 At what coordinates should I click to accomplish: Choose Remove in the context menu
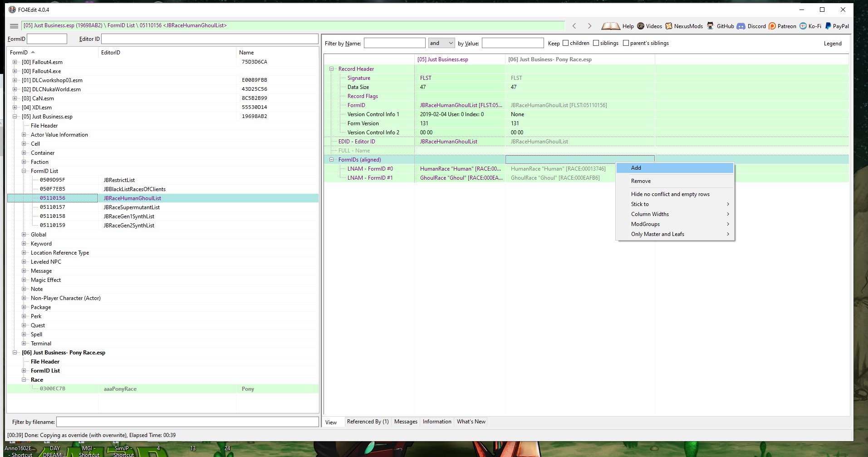pos(675,181)
